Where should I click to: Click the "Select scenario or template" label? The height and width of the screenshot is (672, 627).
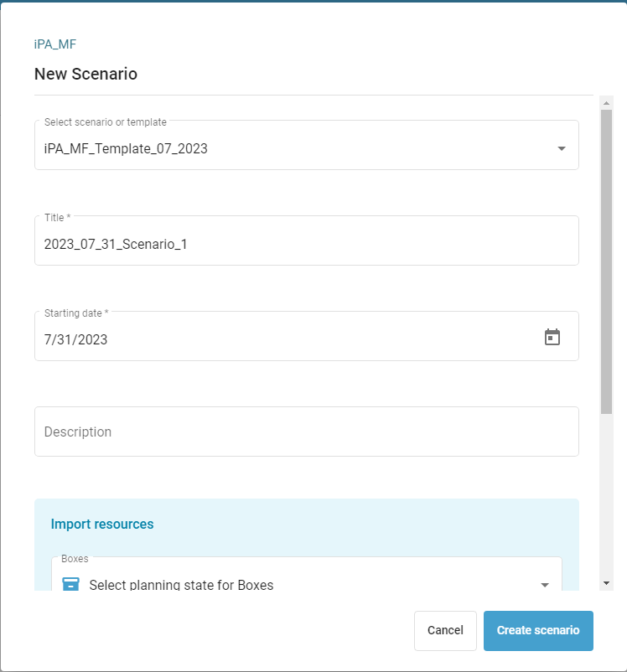pyautogui.click(x=106, y=122)
